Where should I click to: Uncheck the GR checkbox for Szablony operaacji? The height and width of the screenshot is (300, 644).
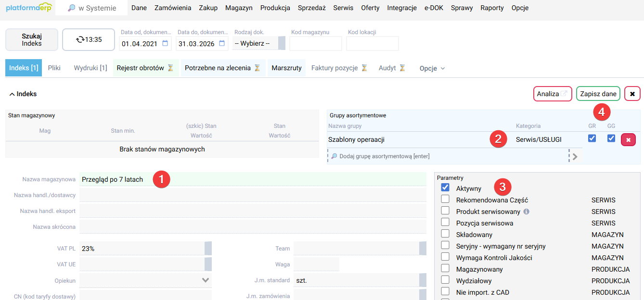tap(592, 138)
